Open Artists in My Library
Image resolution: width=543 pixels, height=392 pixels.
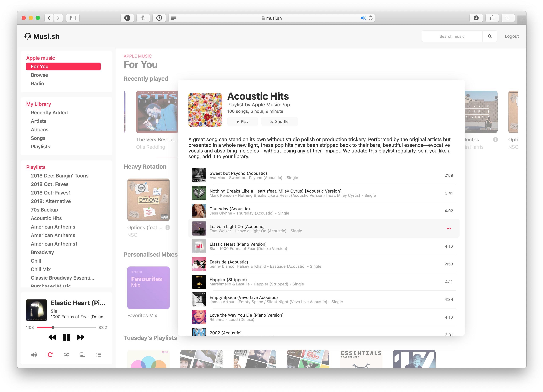point(39,121)
